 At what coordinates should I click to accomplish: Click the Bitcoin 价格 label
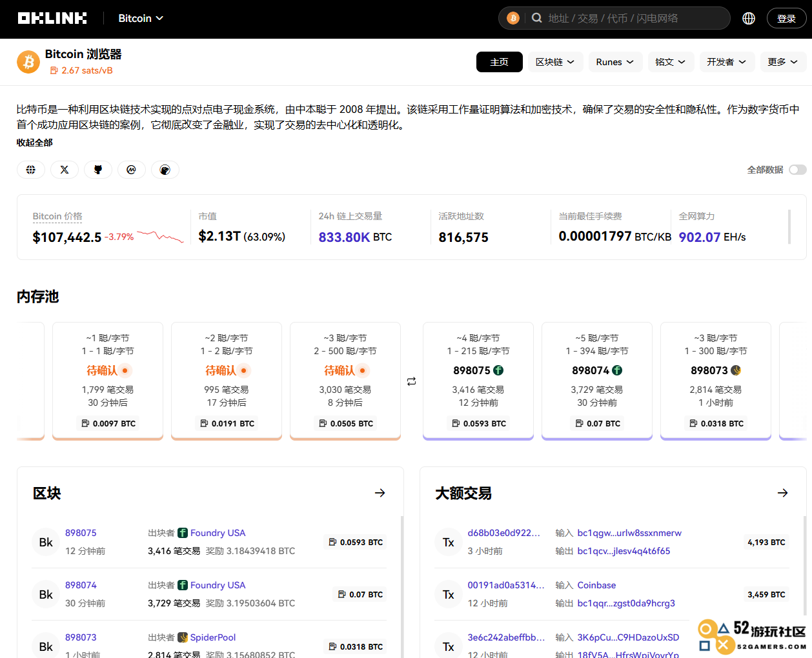click(x=57, y=216)
